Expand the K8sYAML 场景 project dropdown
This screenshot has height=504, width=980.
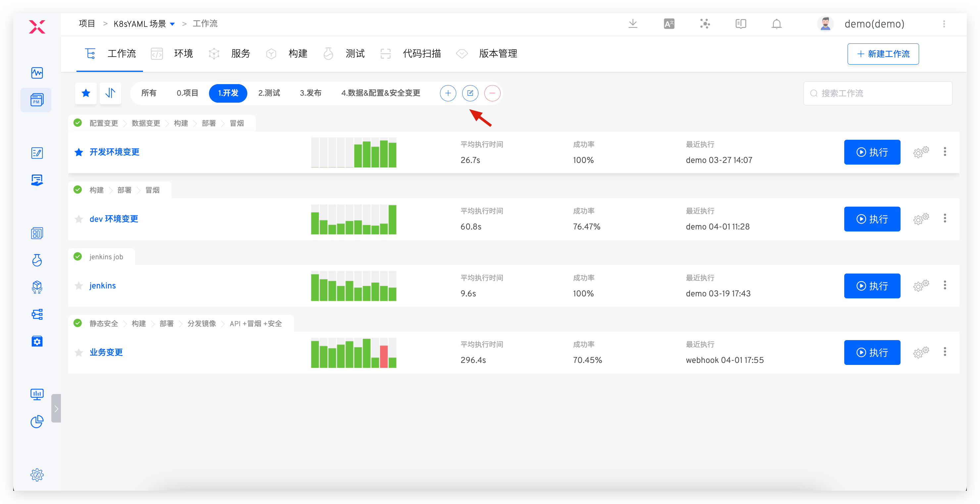[x=172, y=24]
